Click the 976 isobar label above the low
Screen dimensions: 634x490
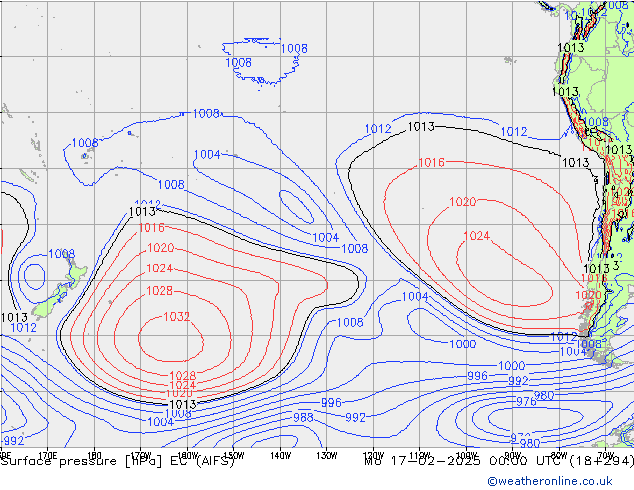point(526,401)
